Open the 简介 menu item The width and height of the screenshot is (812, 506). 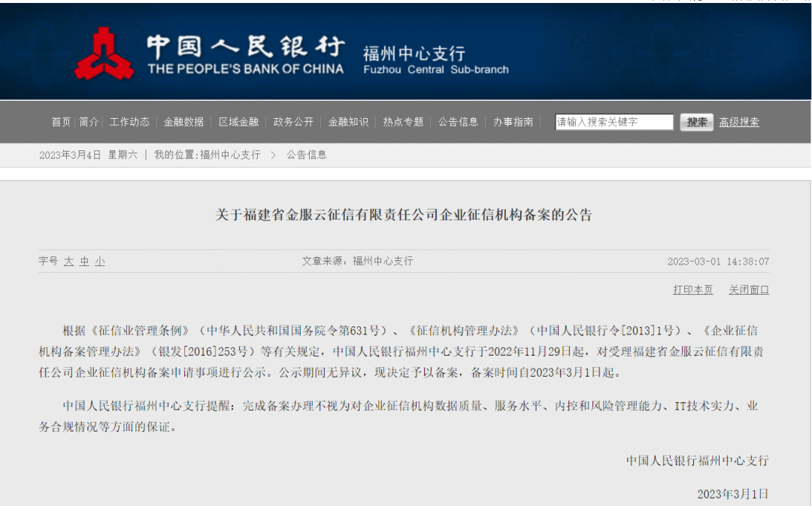click(89, 123)
